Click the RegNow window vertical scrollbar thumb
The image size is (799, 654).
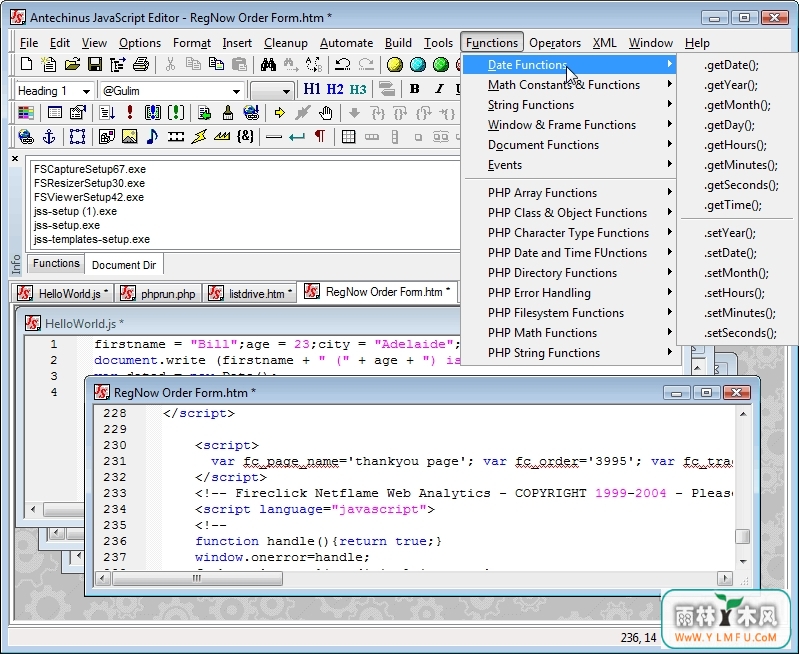click(x=743, y=536)
